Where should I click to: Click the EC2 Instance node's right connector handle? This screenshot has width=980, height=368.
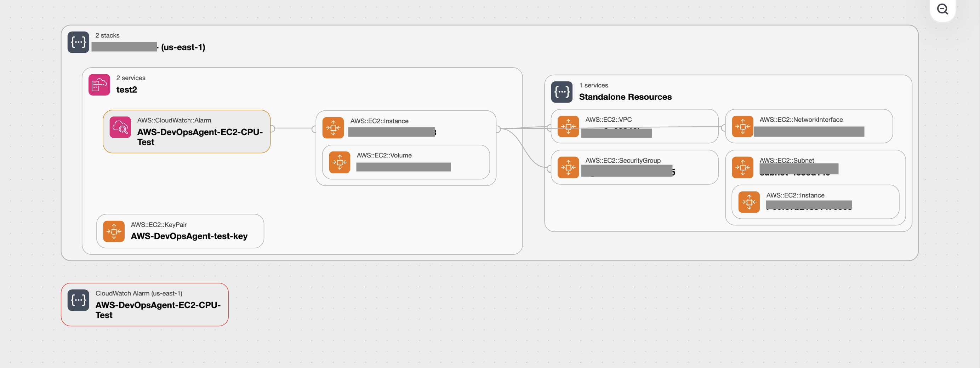(497, 129)
